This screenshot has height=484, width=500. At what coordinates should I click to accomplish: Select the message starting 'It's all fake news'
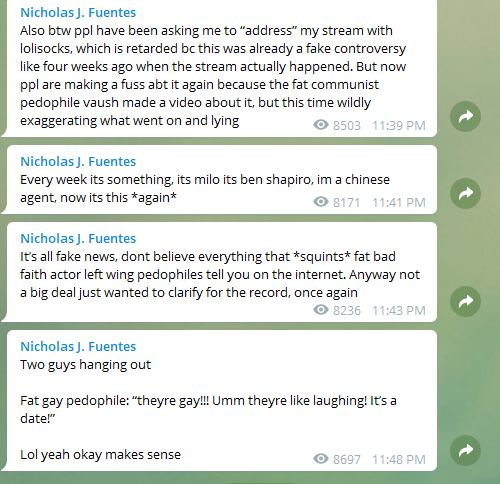click(x=222, y=272)
